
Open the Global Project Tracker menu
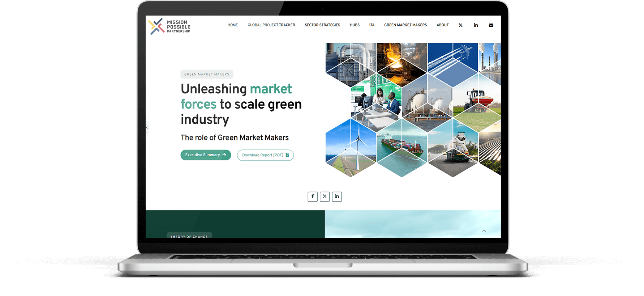271,25
